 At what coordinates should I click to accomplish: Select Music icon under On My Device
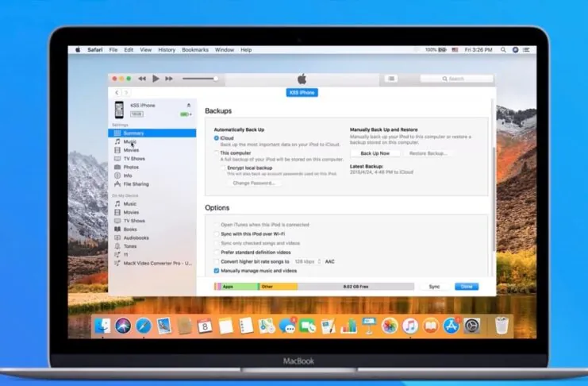pyautogui.click(x=117, y=203)
